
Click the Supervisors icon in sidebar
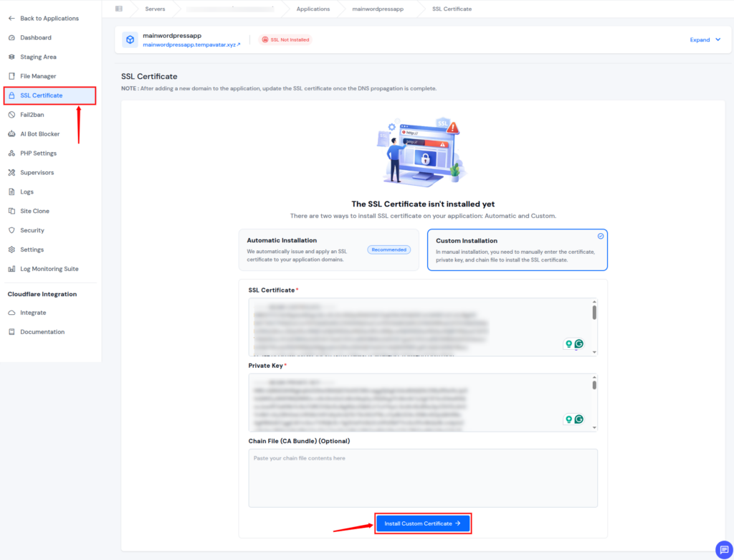pos(11,173)
